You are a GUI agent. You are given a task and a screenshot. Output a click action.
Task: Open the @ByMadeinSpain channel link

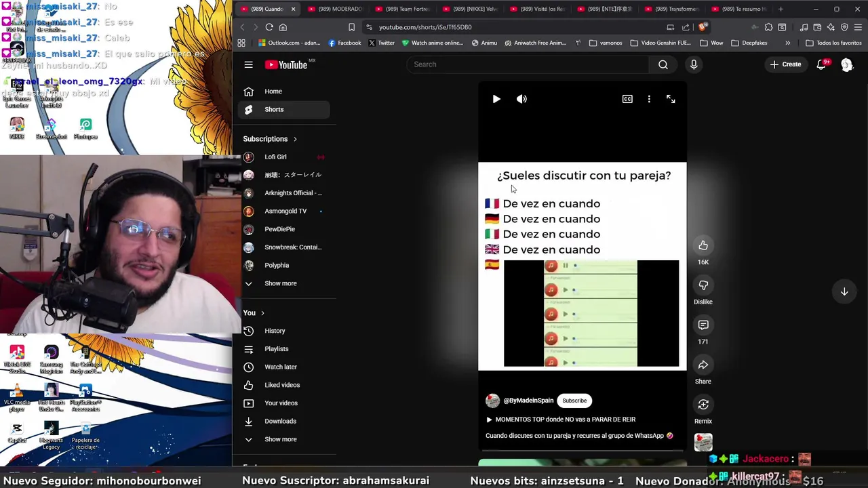tap(528, 401)
